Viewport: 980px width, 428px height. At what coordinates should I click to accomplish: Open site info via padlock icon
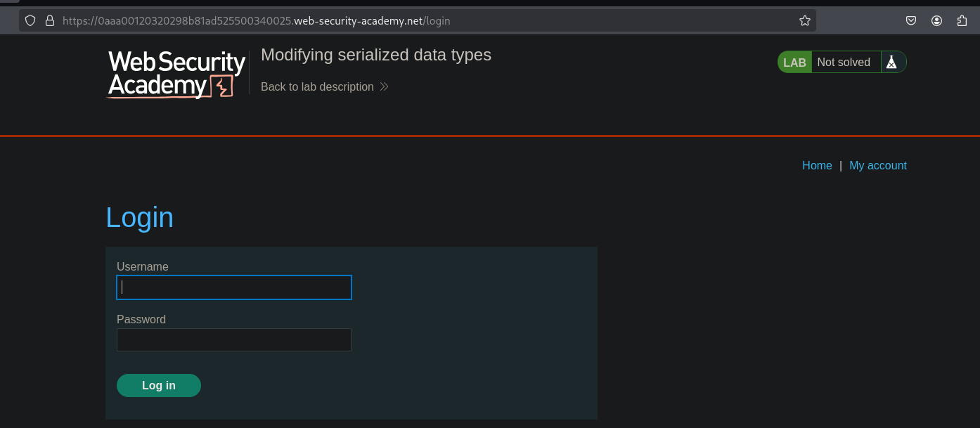[50, 21]
